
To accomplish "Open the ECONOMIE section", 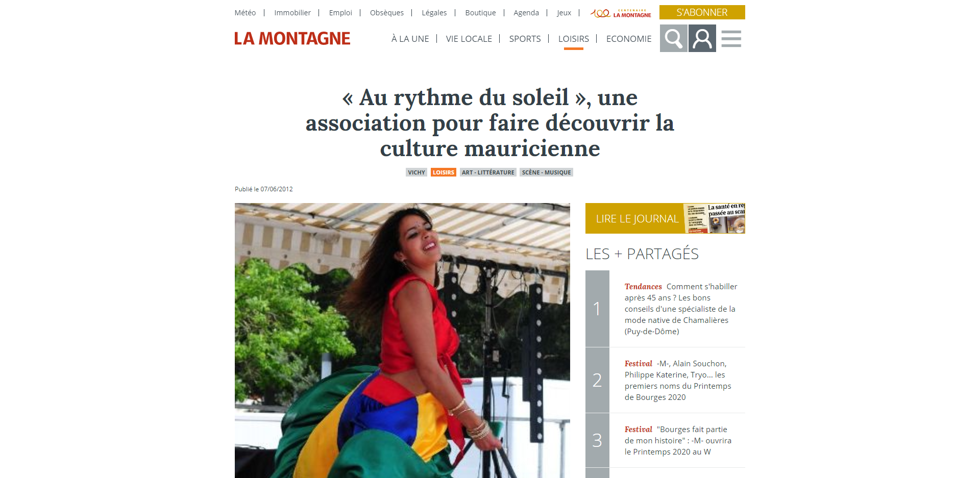I will (629, 39).
